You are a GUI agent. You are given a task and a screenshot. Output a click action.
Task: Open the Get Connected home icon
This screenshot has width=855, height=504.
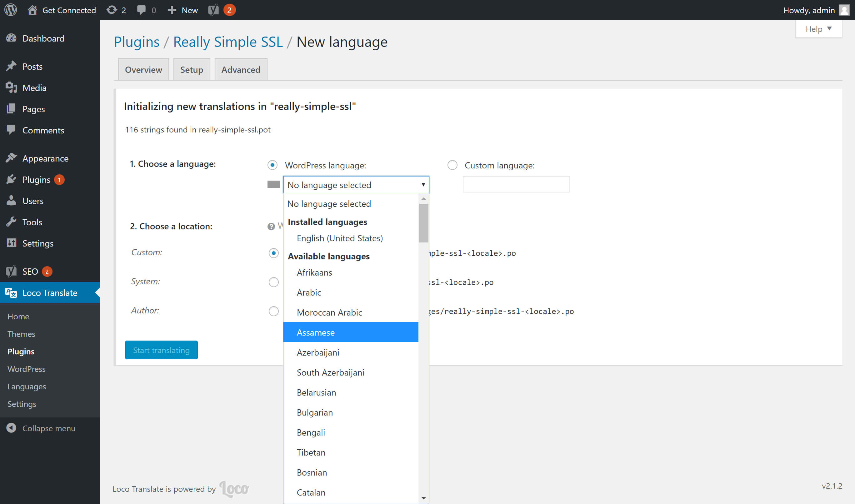[x=32, y=10]
